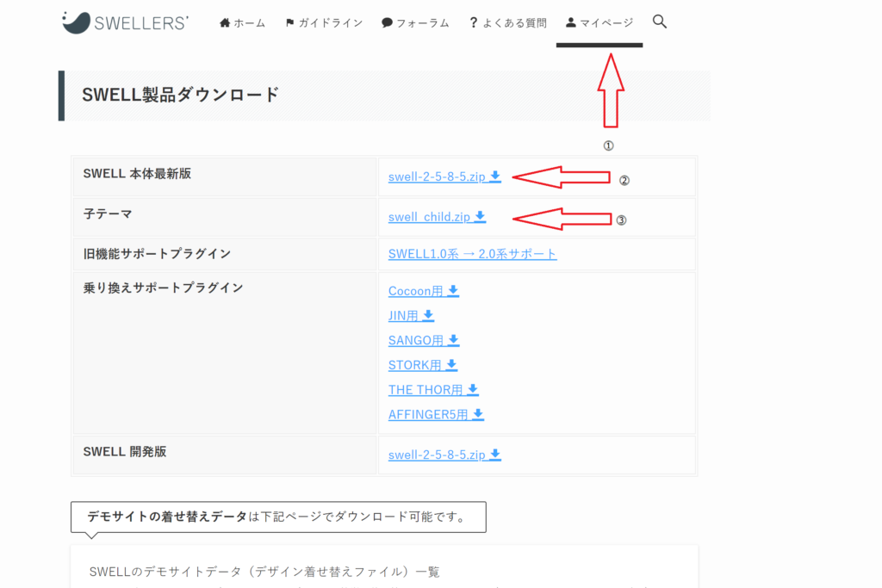Go to the ホーム nav item
The height and width of the screenshot is (588, 882).
242,23
